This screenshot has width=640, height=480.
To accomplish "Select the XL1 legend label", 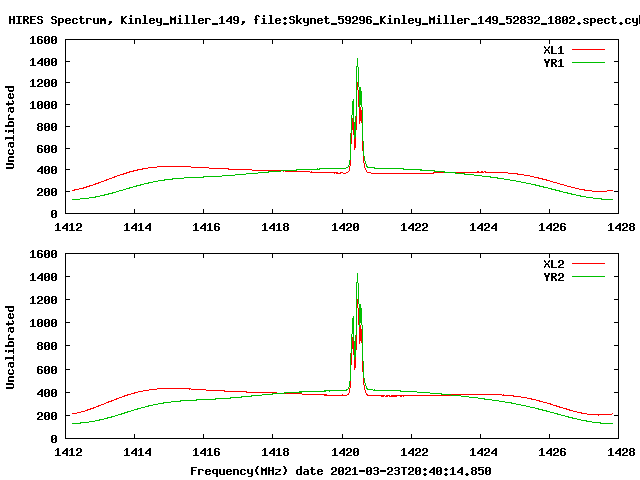I will click(553, 50).
